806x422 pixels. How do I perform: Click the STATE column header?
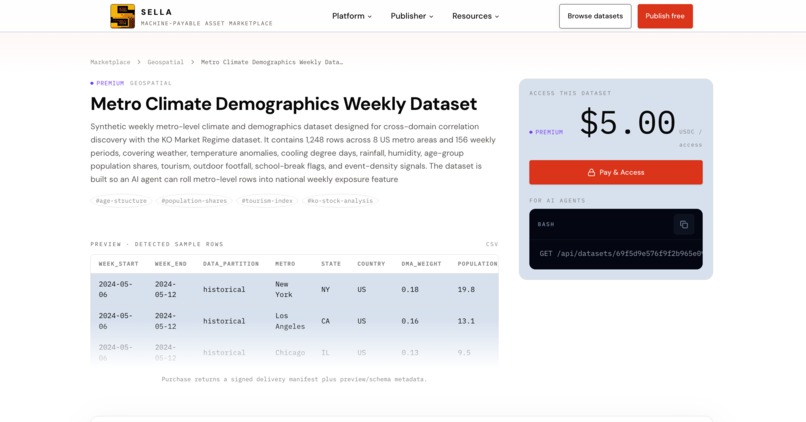[x=331, y=264]
